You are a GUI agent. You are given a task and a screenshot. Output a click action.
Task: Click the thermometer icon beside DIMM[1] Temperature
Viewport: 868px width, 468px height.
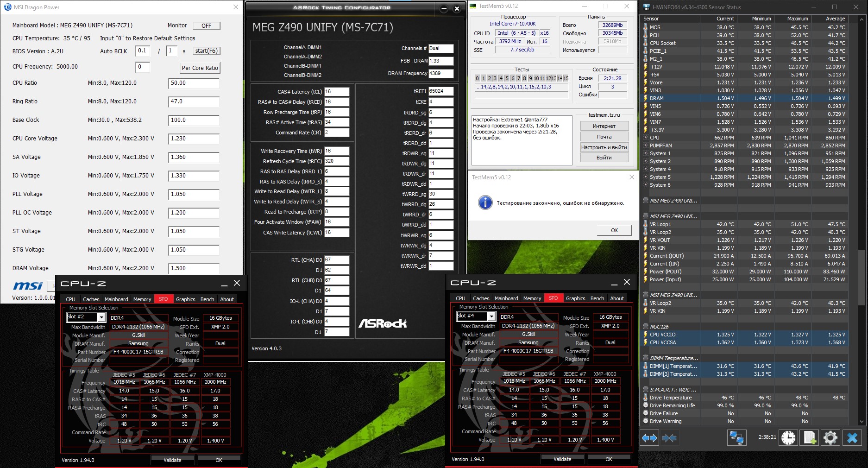click(x=645, y=366)
